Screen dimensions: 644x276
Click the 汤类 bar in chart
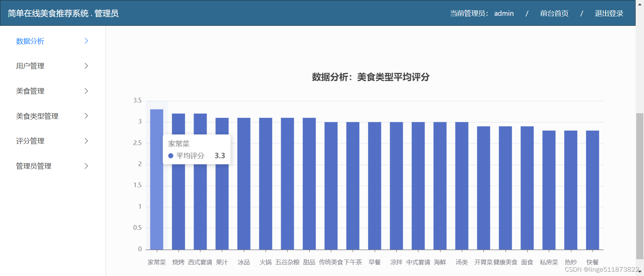coord(462,186)
